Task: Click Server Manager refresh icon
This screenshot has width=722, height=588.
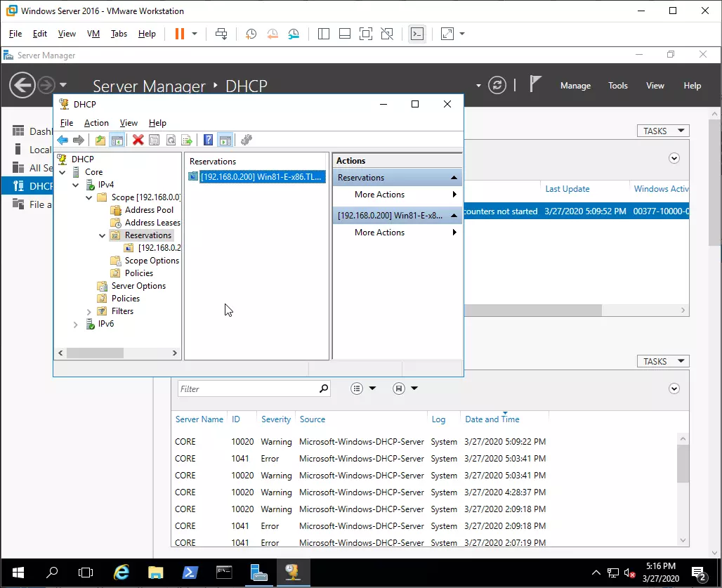Action: 497,85
